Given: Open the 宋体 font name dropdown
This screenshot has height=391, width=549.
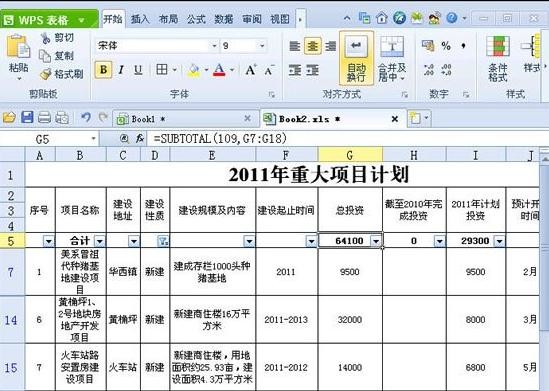Looking at the screenshot, I should [x=214, y=46].
